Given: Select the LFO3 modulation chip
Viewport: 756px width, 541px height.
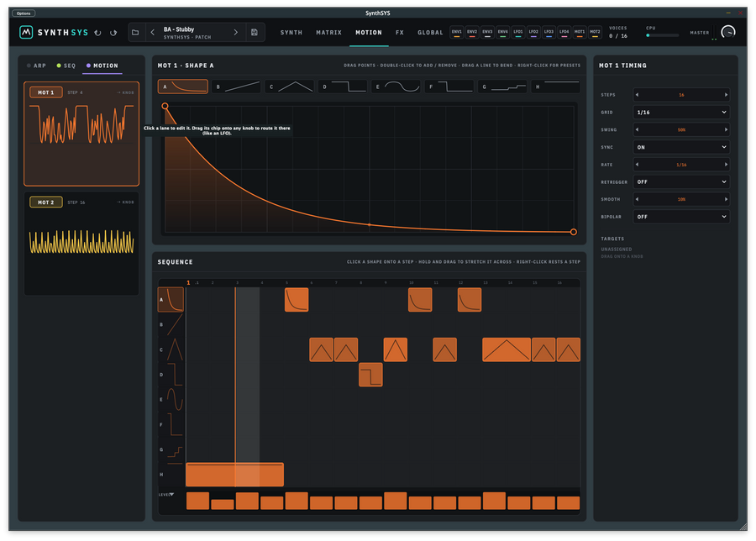Looking at the screenshot, I should coord(549,32).
